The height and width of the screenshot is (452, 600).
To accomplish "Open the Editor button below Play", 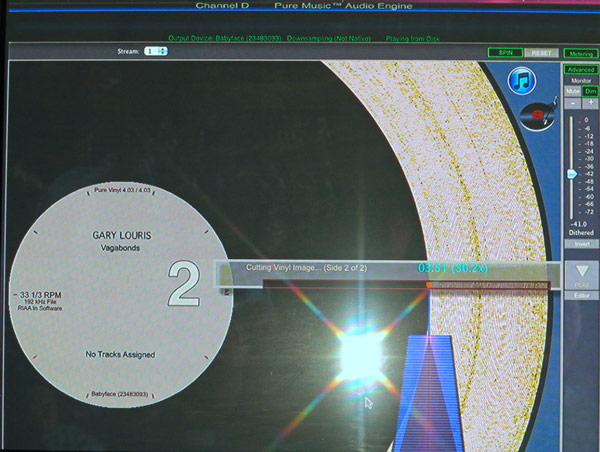I will [582, 295].
